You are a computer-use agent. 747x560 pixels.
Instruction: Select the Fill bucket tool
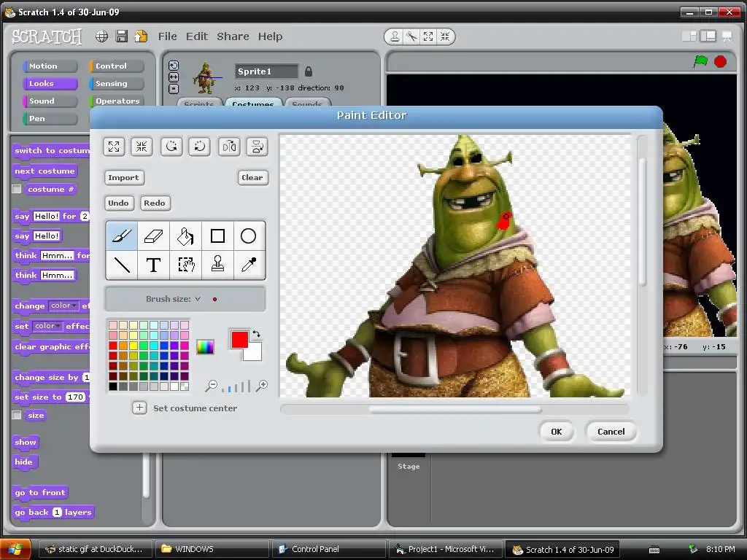185,236
